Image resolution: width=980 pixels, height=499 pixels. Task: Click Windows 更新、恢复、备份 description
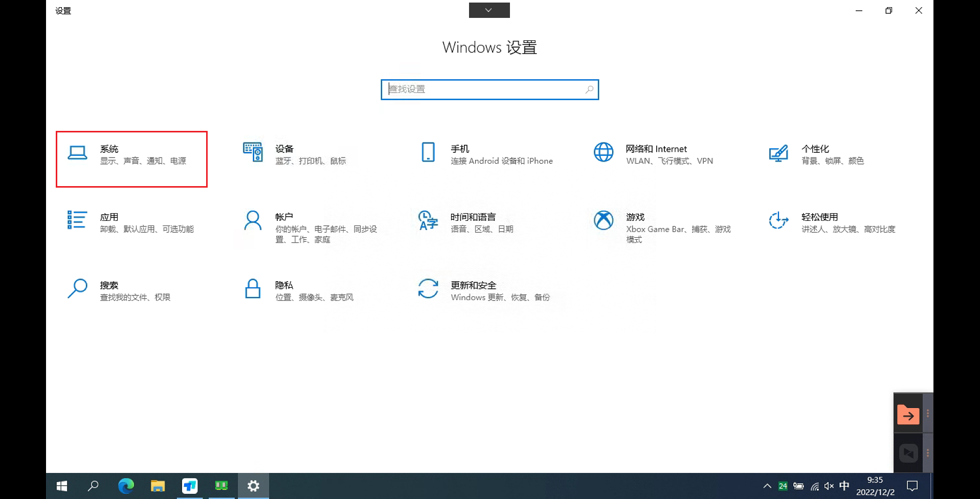coord(500,298)
